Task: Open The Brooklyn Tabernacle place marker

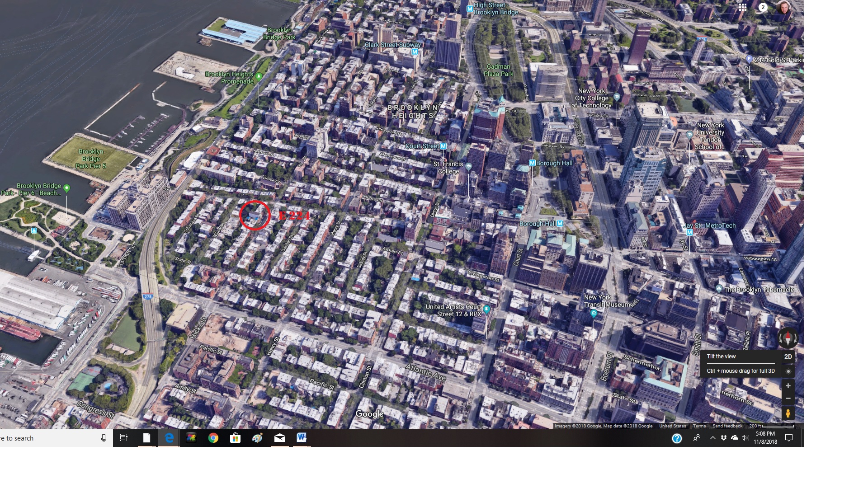Action: tap(719, 288)
